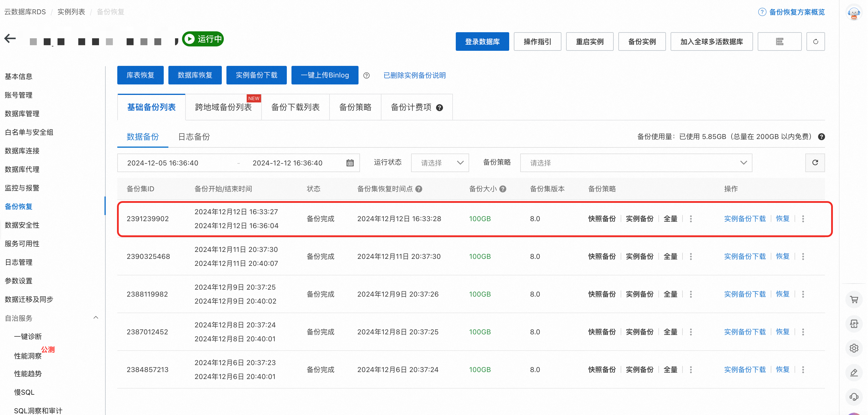Open strategy more menu for backup 2384857213

[x=691, y=370]
